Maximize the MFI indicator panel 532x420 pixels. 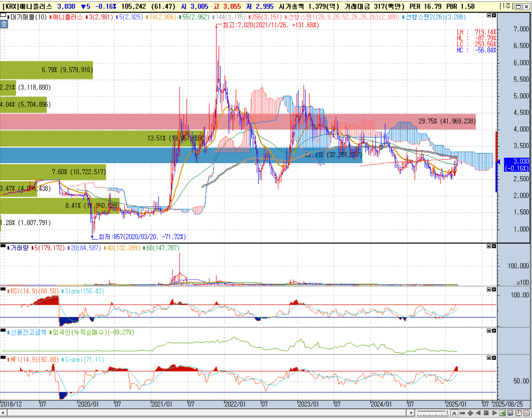pos(489,358)
